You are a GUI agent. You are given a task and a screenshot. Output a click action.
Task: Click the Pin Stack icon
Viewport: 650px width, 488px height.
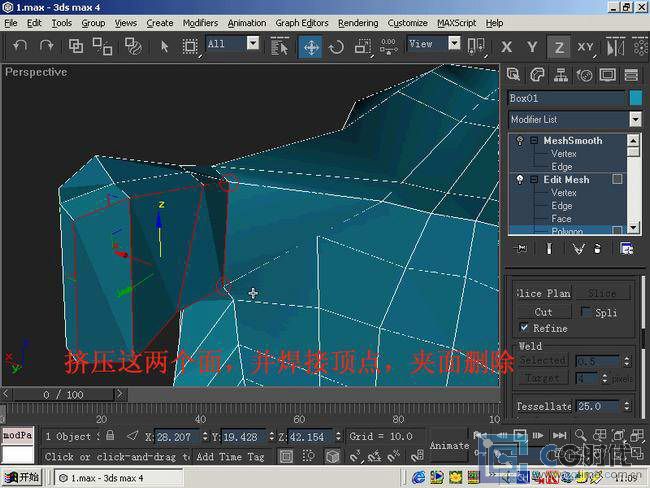pos(521,248)
